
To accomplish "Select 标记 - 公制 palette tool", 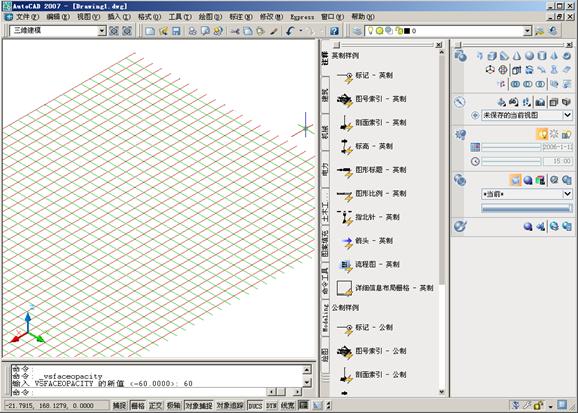I will (365, 327).
